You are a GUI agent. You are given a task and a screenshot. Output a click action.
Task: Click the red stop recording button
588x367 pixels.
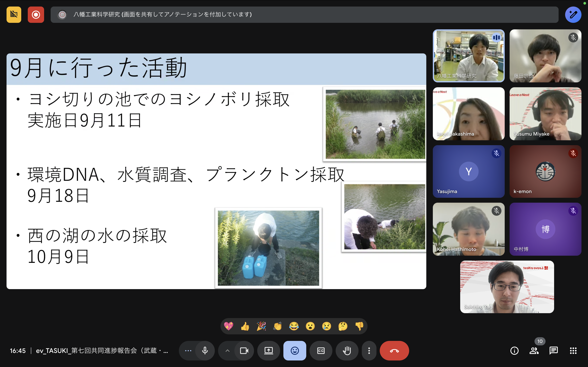tap(36, 14)
